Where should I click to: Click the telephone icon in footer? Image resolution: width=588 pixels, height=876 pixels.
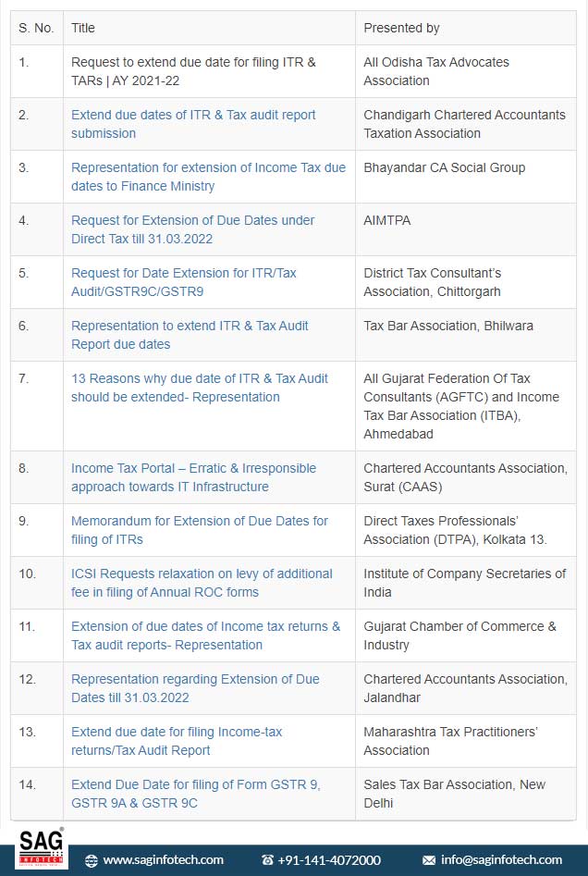click(x=268, y=860)
